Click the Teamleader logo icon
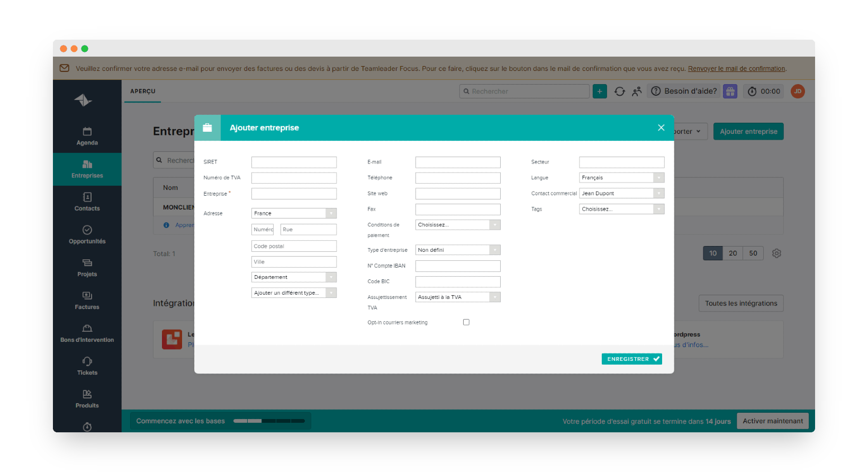The height and width of the screenshot is (472, 868). coord(83,100)
